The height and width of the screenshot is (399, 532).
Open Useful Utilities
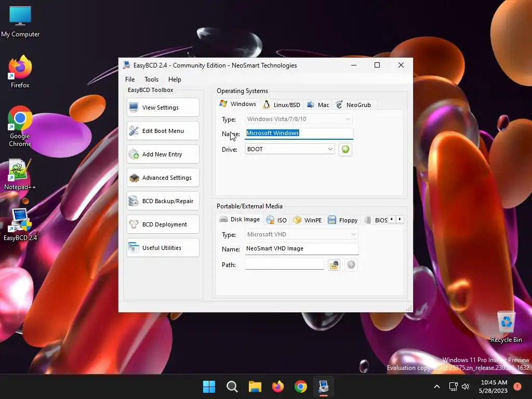coord(163,248)
